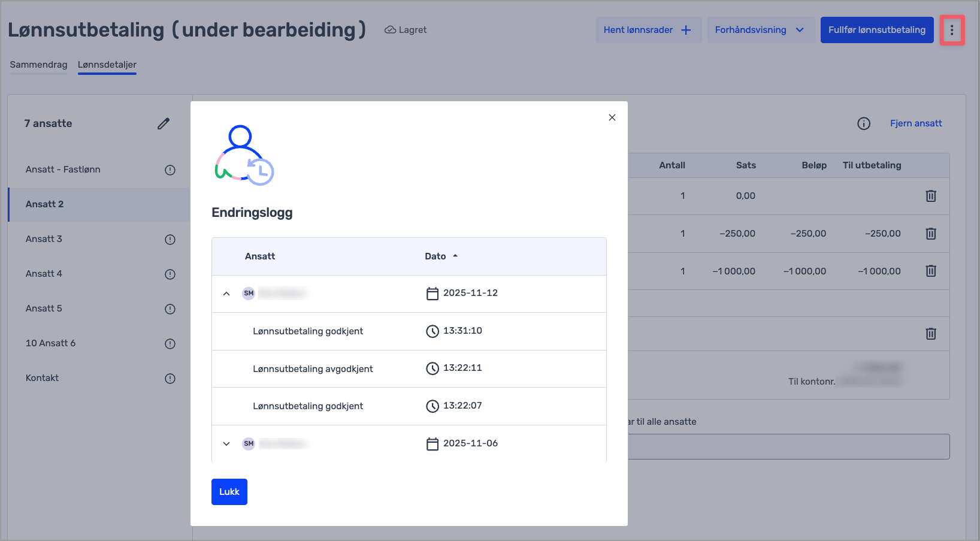This screenshot has width=980, height=541.
Task: Click the info icon beside Fjern ansatt
Action: [x=863, y=123]
